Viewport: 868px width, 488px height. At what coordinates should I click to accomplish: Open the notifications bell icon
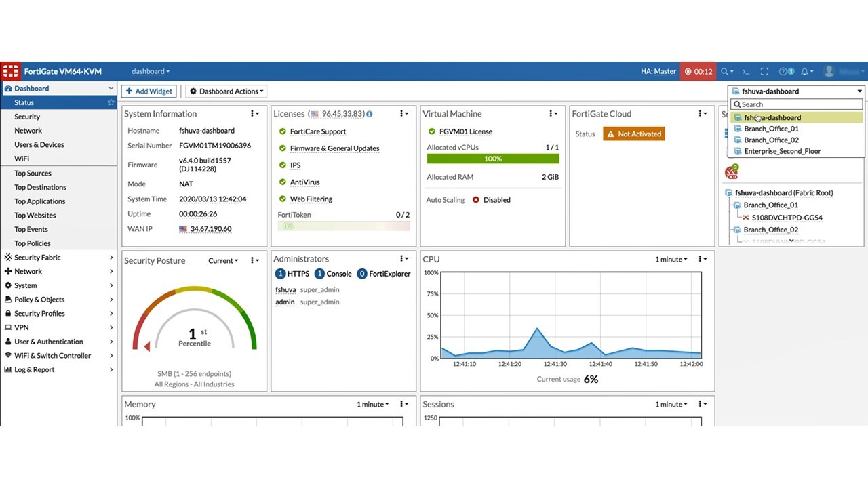pos(806,71)
